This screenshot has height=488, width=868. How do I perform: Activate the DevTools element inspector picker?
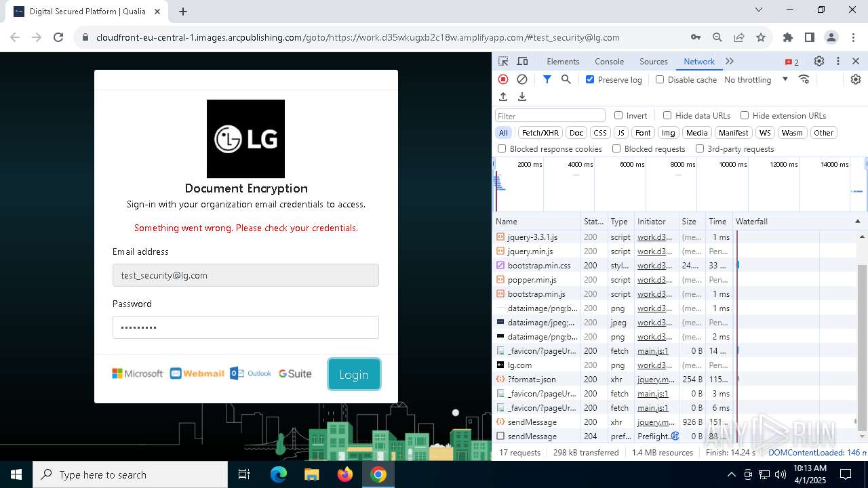[503, 61]
